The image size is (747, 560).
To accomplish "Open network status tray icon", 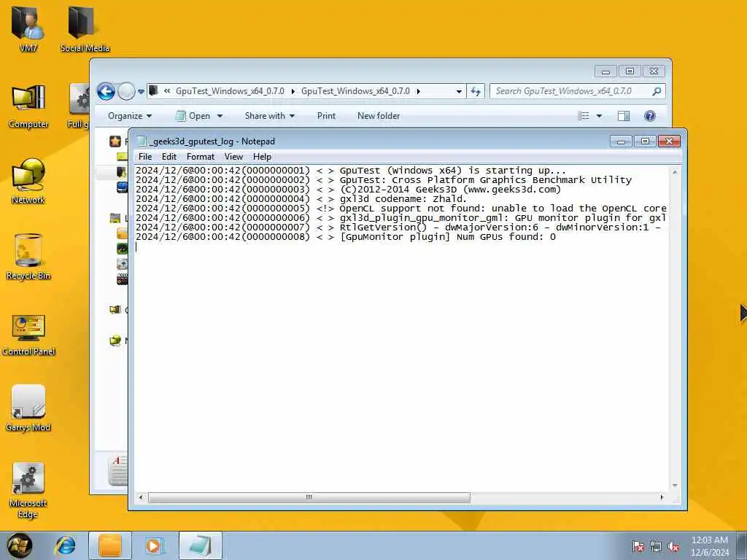I will pos(656,547).
